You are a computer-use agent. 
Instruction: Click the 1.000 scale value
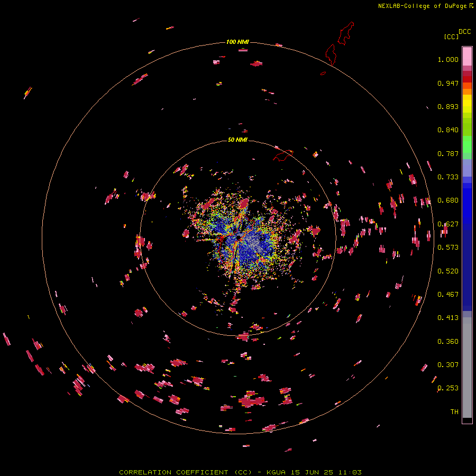448,59
